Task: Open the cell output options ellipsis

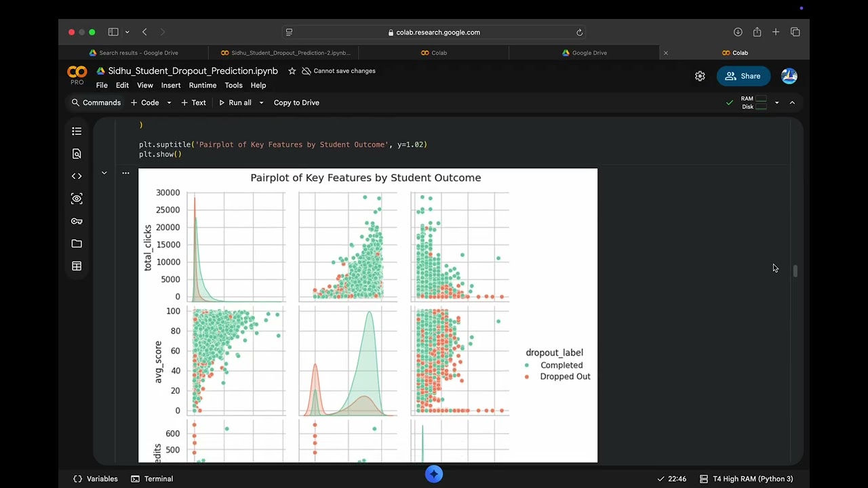Action: (125, 173)
